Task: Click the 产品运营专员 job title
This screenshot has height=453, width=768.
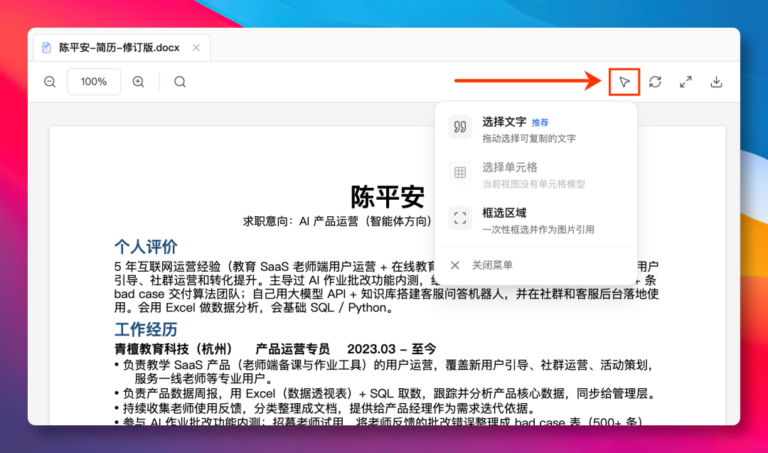Action: coord(292,349)
